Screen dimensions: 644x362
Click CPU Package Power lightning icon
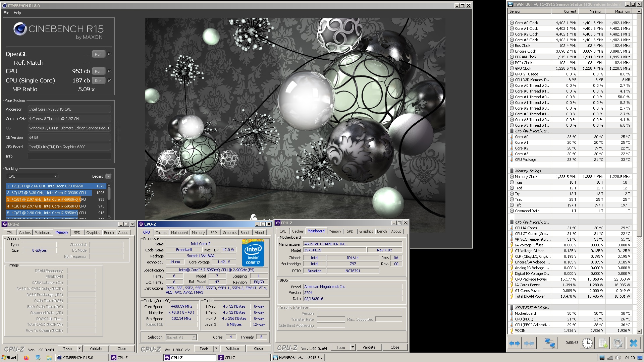(x=512, y=279)
